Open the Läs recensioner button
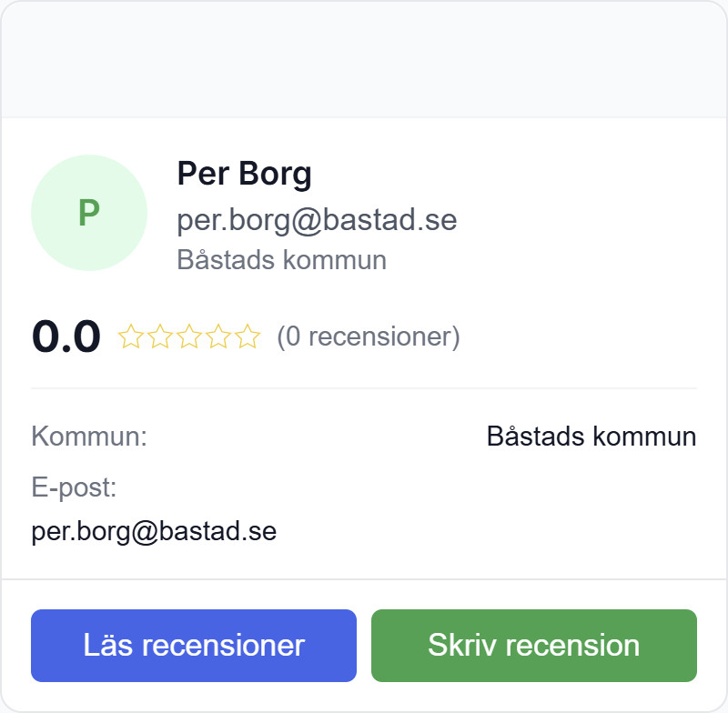Screen dimensions: 728x713 click(x=194, y=646)
